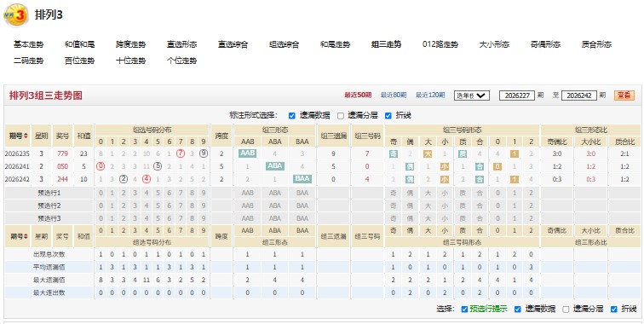Click the 出现总次数 statistics row label
This screenshot has height=324, width=644.
tap(49, 255)
